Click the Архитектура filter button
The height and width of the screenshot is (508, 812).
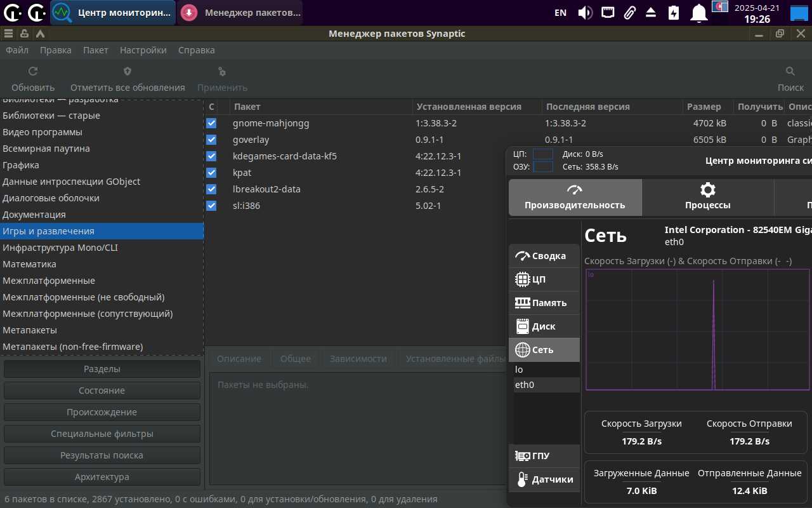(102, 477)
